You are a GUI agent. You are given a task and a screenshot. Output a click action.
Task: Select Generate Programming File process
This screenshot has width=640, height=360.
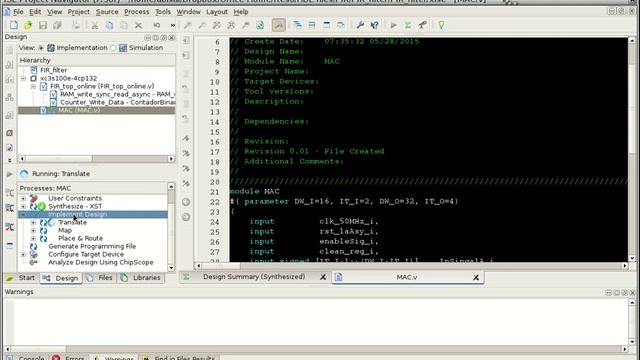tap(92, 247)
